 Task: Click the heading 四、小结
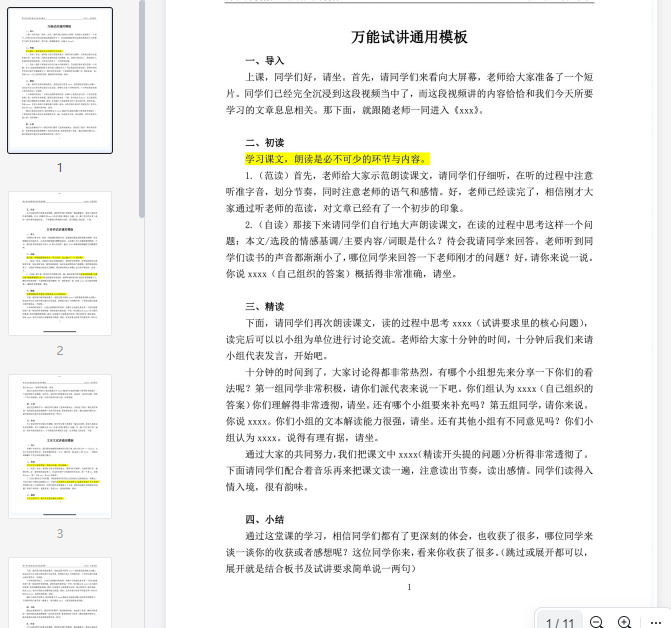click(x=264, y=519)
